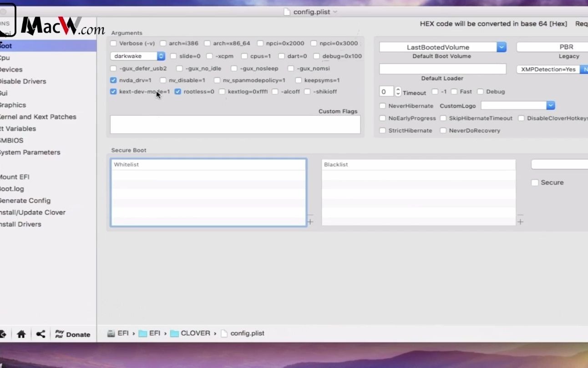Screen dimensions: 588x368
Task: Click config.plist in the path bar
Action: point(243,333)
